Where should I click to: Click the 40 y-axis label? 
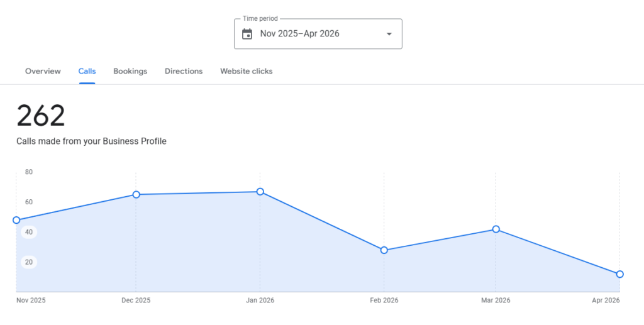click(29, 232)
